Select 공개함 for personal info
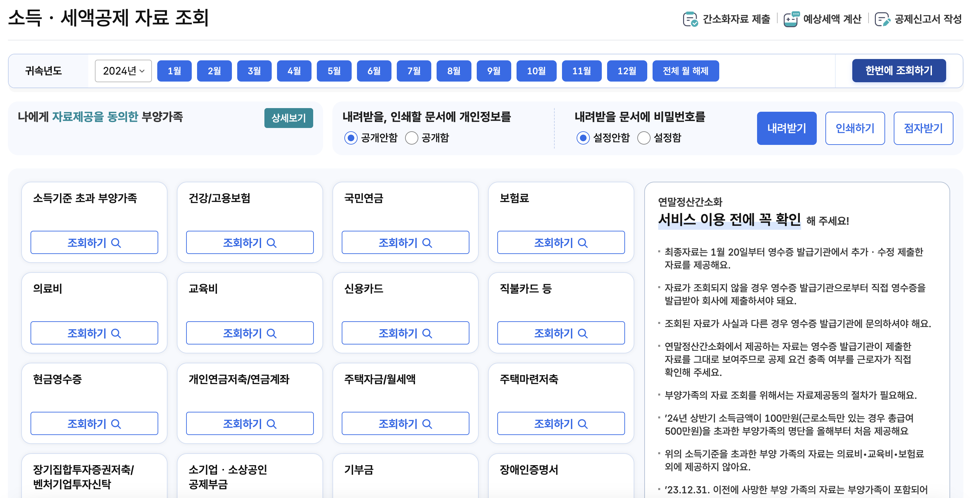This screenshot has width=980, height=498. coord(412,138)
